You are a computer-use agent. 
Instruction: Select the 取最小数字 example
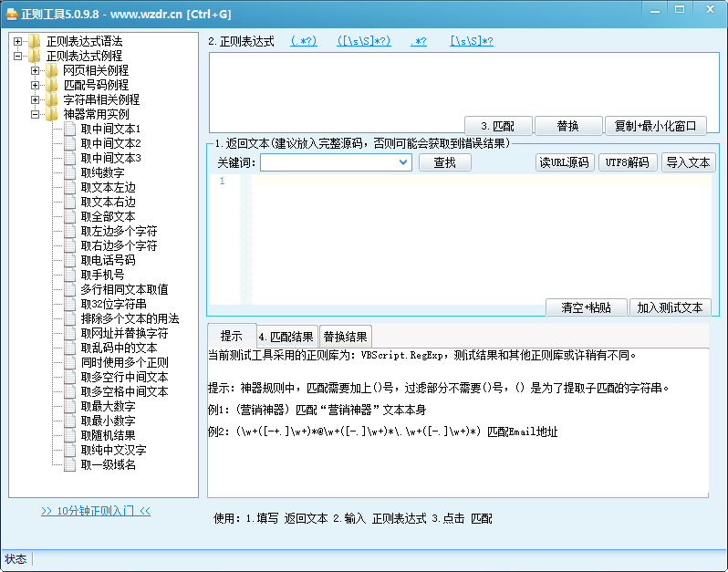click(108, 421)
